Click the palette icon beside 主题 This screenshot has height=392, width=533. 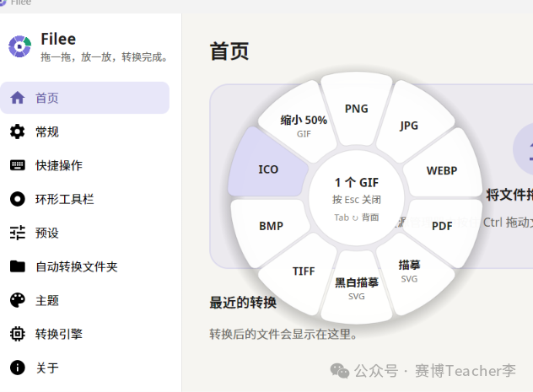click(x=18, y=300)
